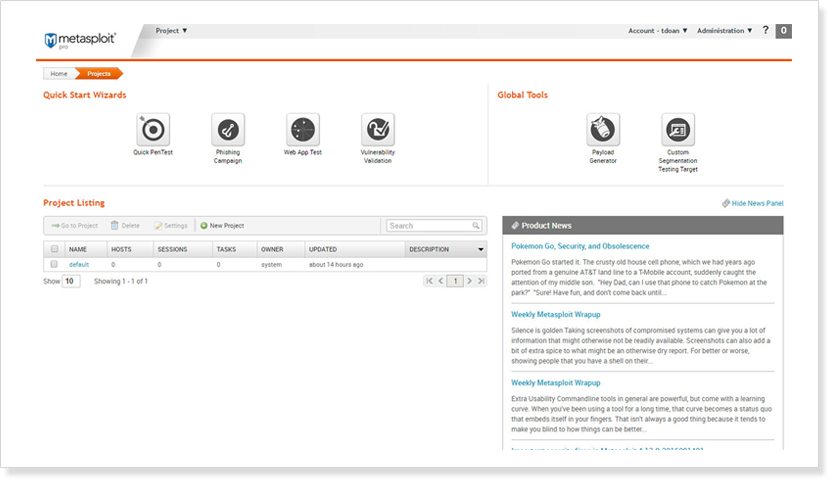Hide the News Panel

[x=753, y=203]
